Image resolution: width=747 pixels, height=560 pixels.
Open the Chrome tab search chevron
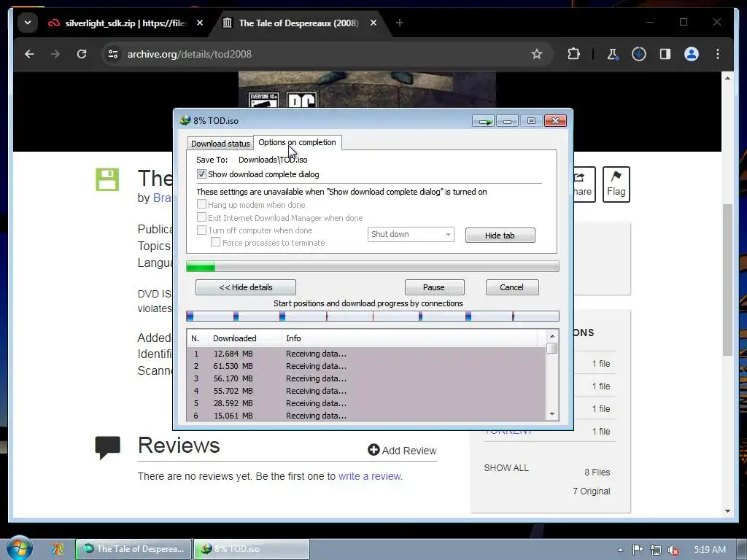pos(28,23)
